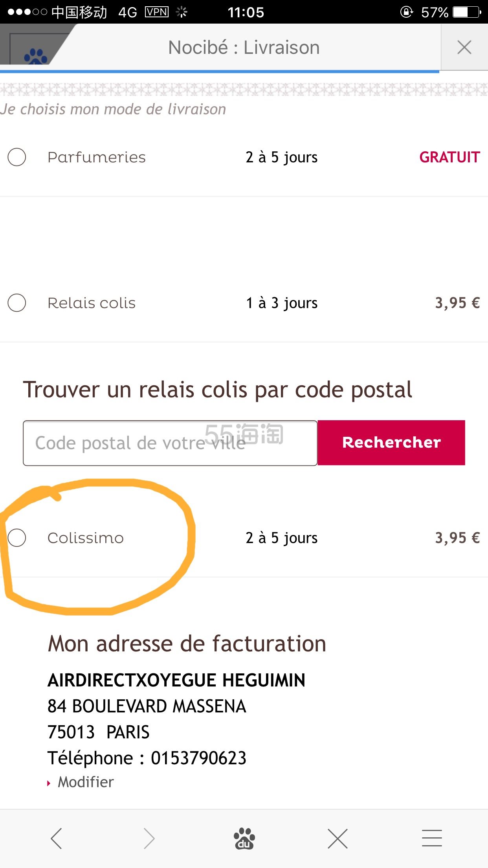Viewport: 488px width, 868px height.
Task: Go forward with the right arrow
Action: click(x=149, y=839)
